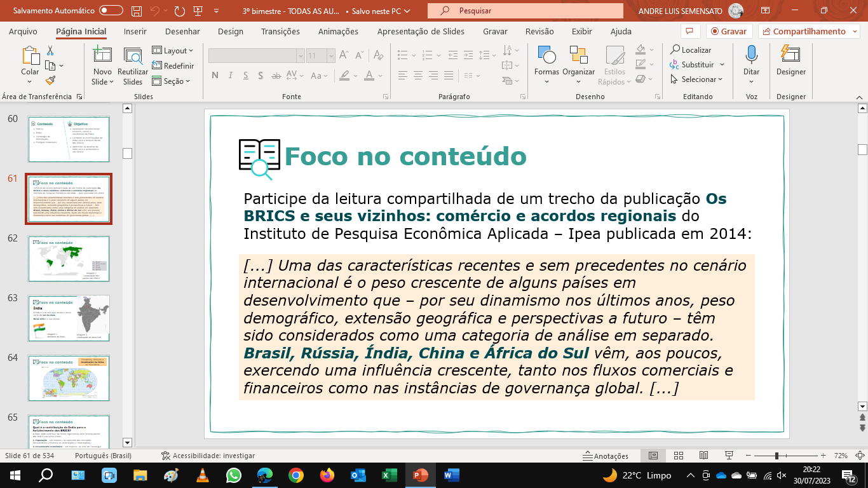
Task: Click the Decrease Font Size icon
Action: coord(358,56)
